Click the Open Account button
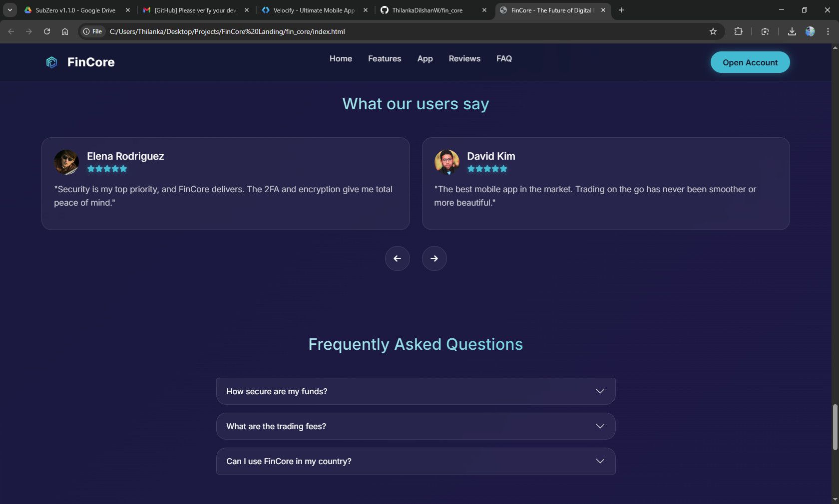 tap(750, 62)
